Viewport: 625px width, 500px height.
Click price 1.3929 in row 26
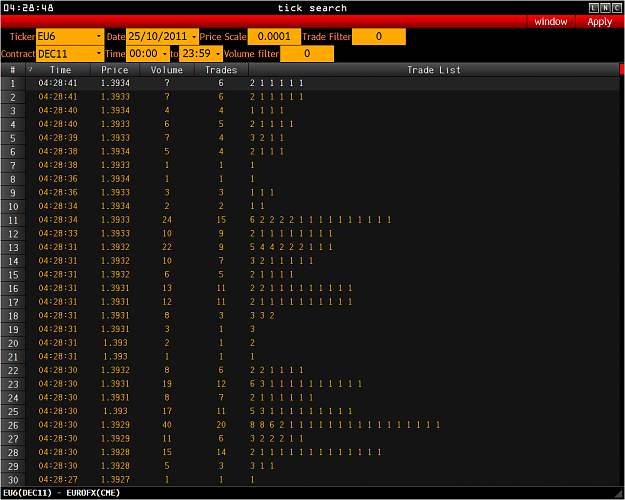point(115,425)
